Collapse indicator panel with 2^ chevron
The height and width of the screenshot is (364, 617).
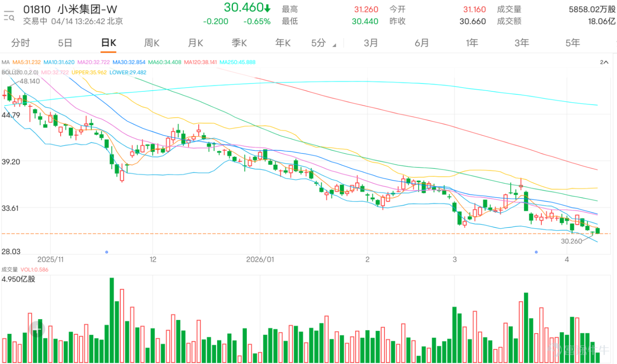click(604, 62)
